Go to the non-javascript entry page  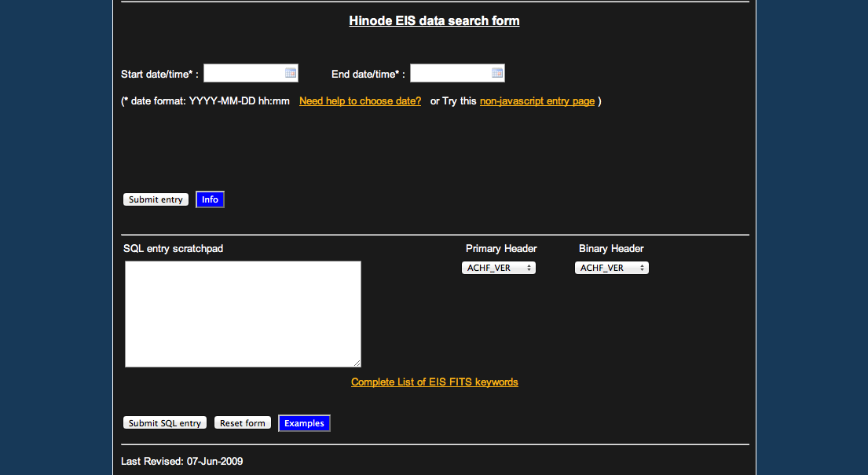[x=537, y=101]
